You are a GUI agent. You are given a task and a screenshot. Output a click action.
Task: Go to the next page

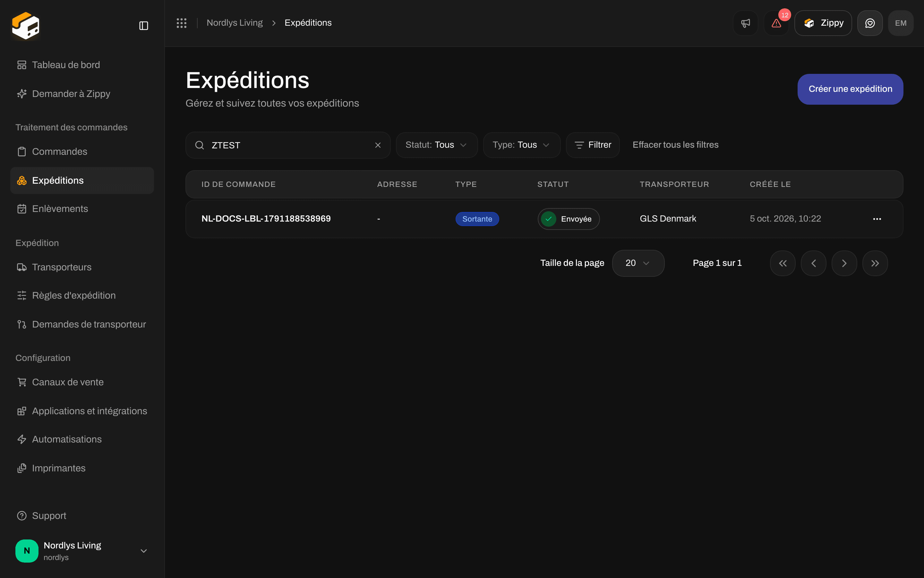click(x=844, y=263)
